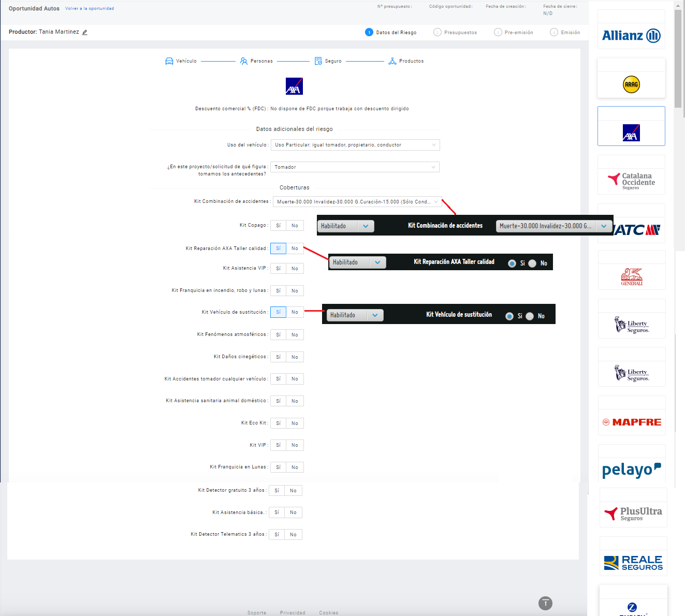Screen dimensions: 685x616
Task: Choose Sí for Kit Franquicia en incendio, robo y lunas
Action: (278, 291)
